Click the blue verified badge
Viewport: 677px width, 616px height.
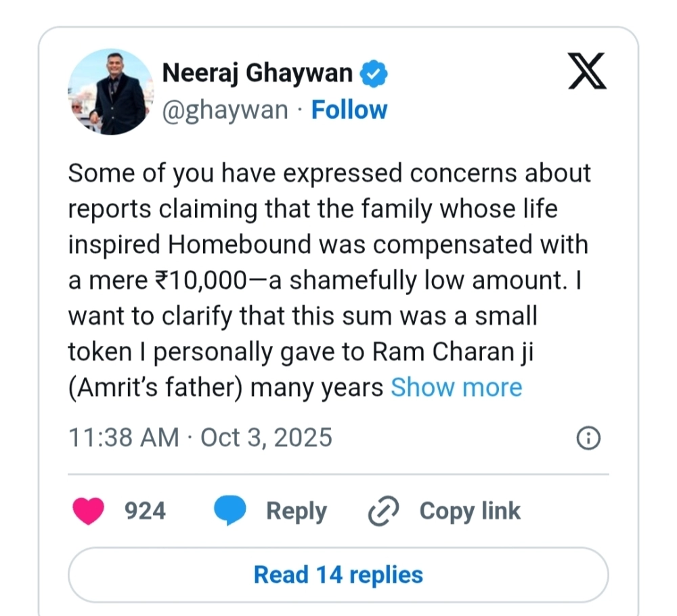(x=373, y=73)
